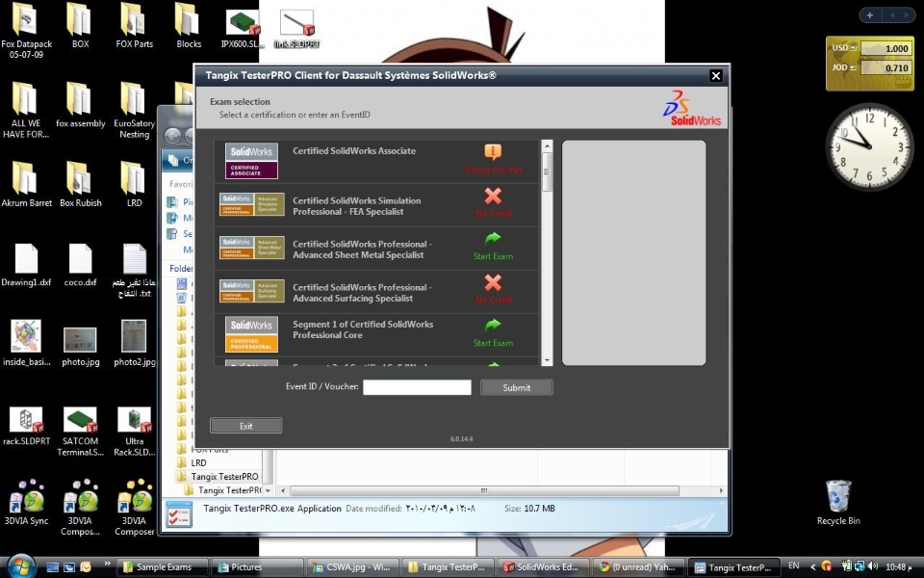Click the No Credit X for Advanced Surfacing Specialist
This screenshot has width=924, height=578.
(493, 282)
